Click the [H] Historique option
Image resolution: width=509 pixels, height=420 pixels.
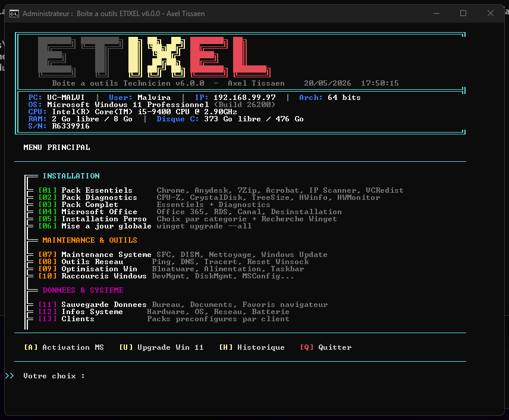[x=252, y=347]
